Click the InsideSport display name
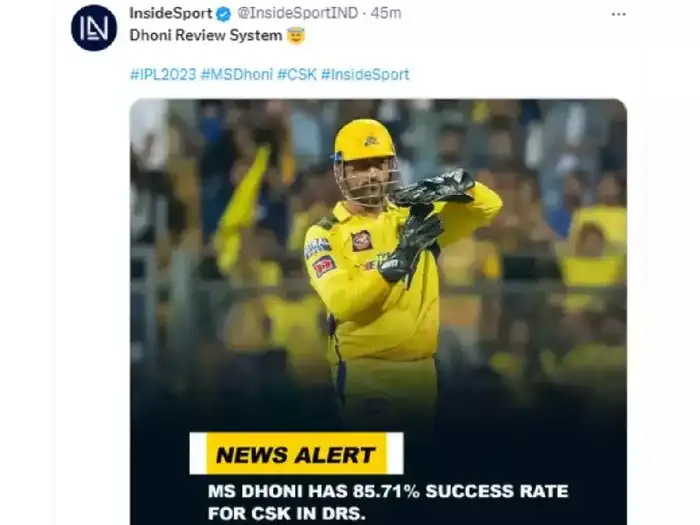The width and height of the screenshot is (700, 525). coord(170,14)
